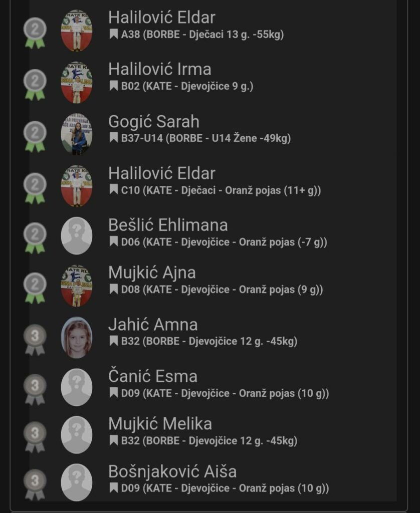
Task: Open competitor name Mujkić Melika
Action: (160, 424)
